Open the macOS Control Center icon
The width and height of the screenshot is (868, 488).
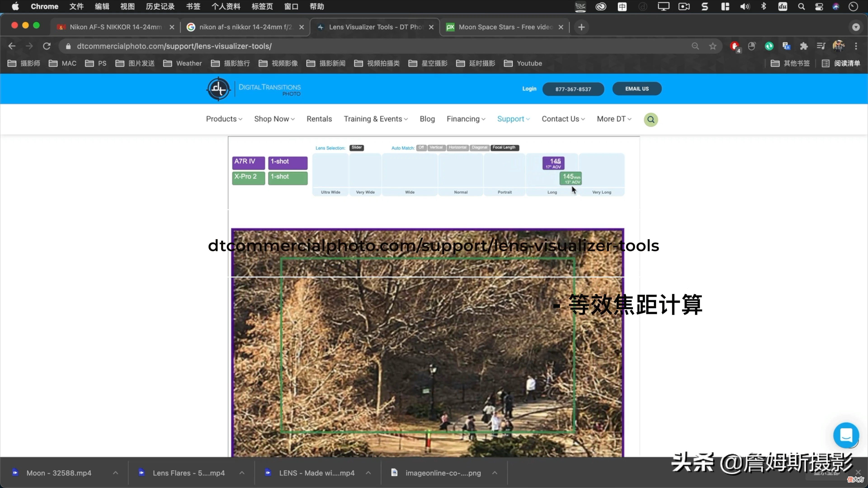point(819,6)
